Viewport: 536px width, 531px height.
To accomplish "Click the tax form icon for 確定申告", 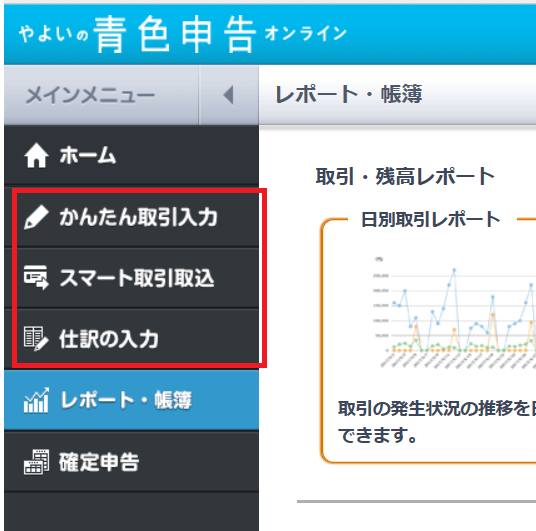I will 36,462.
